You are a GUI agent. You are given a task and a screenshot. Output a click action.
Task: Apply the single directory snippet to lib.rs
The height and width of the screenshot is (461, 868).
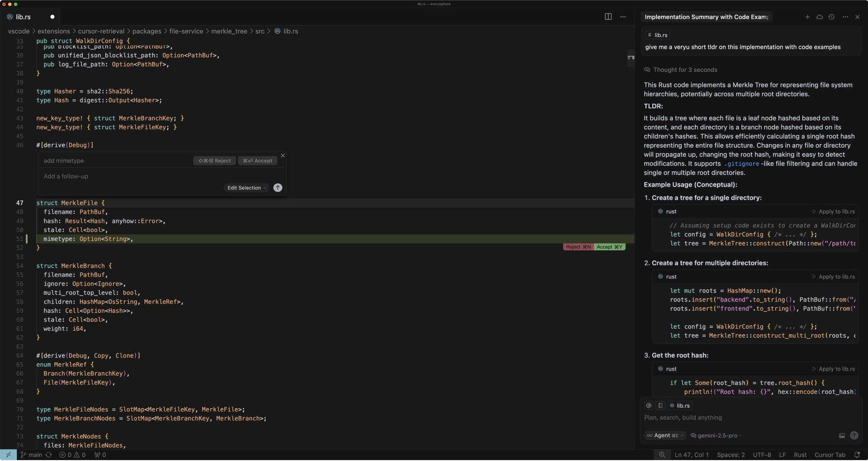834,212
